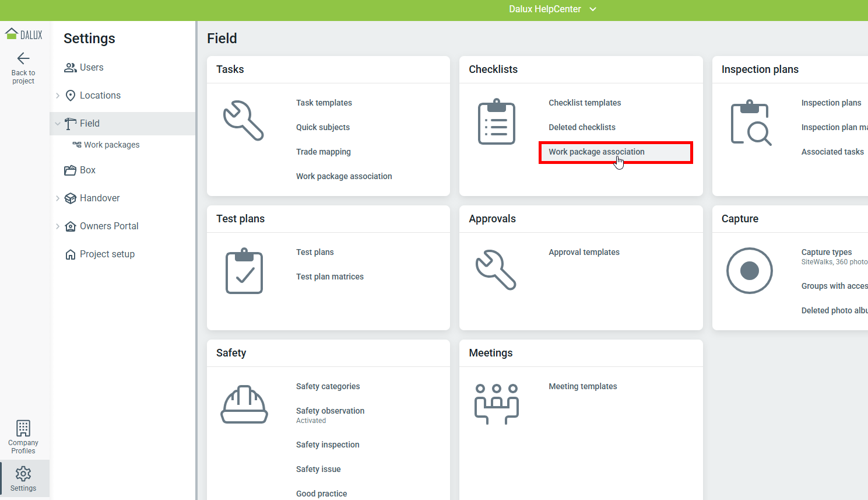Screen dimensions: 868x500
Task: Click the Meetings people-at-table icon
Action: 497,404
